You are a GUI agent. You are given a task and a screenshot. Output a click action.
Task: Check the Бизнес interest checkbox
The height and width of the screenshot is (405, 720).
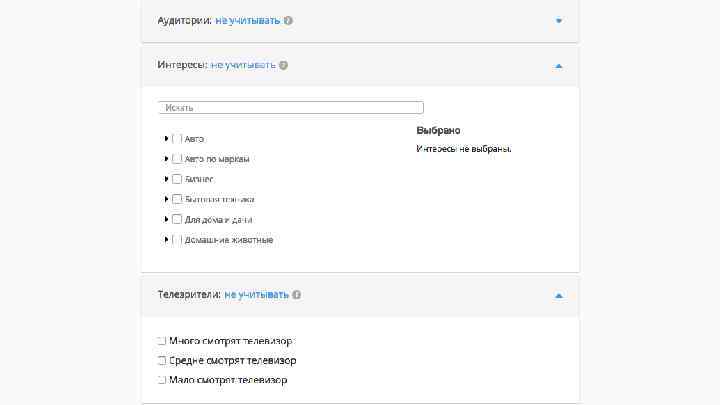coord(177,179)
